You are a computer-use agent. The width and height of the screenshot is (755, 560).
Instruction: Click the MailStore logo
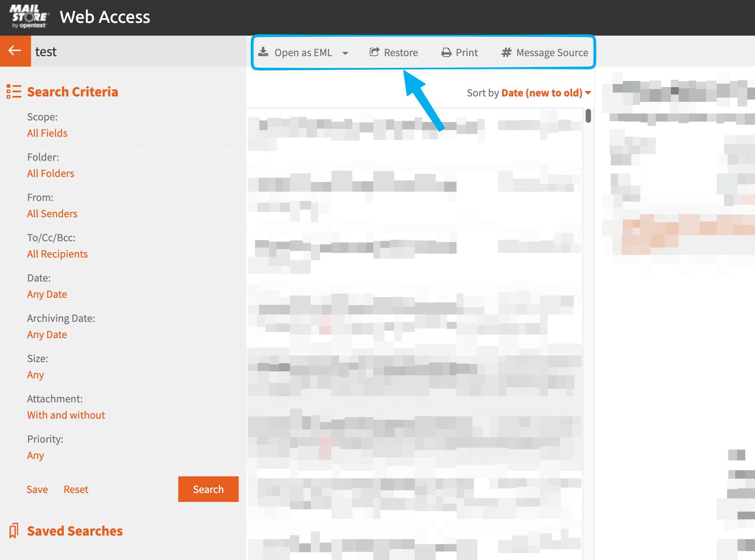29,17
